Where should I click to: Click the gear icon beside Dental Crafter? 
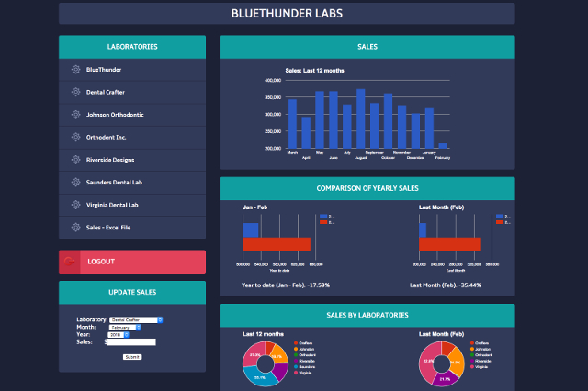75,92
